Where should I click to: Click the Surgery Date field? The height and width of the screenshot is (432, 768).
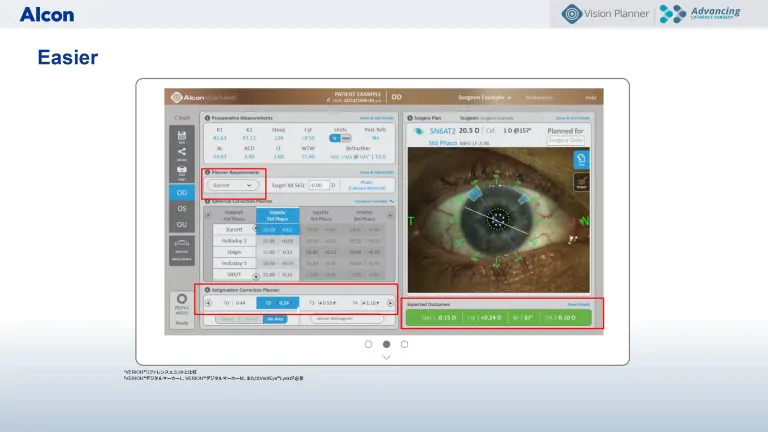pyautogui.click(x=565, y=141)
